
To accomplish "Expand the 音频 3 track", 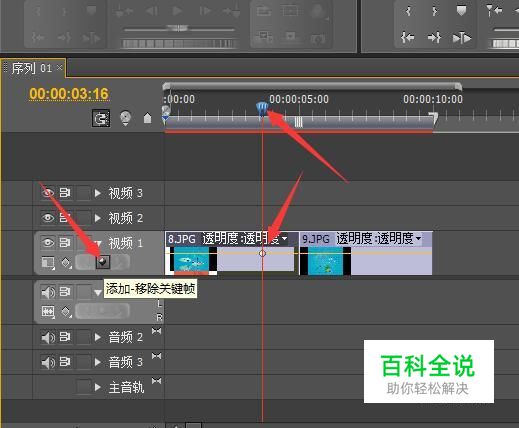I will (x=98, y=362).
